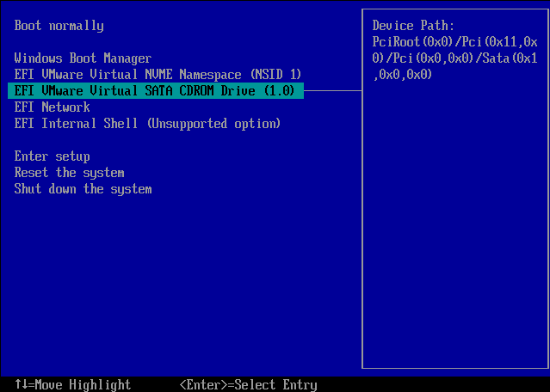Click the line connecting entry to Device Path panel
550x392 pixels.
pyautogui.click(x=332, y=90)
